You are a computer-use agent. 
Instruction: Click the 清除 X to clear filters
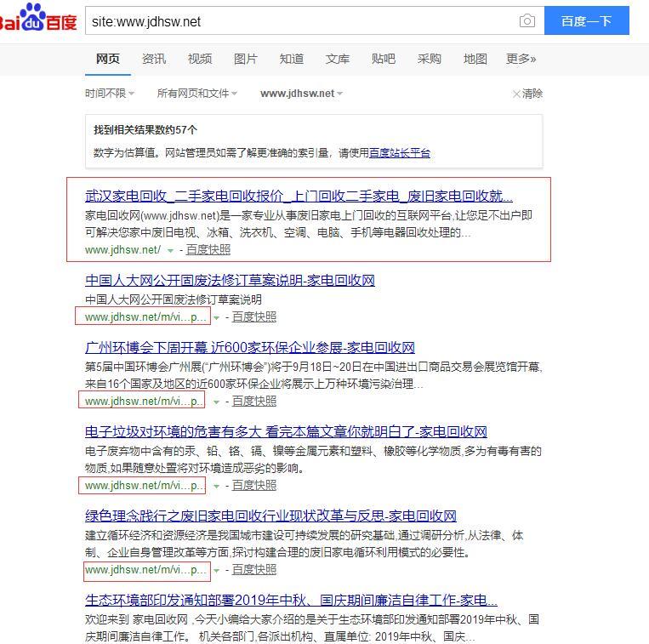527,94
